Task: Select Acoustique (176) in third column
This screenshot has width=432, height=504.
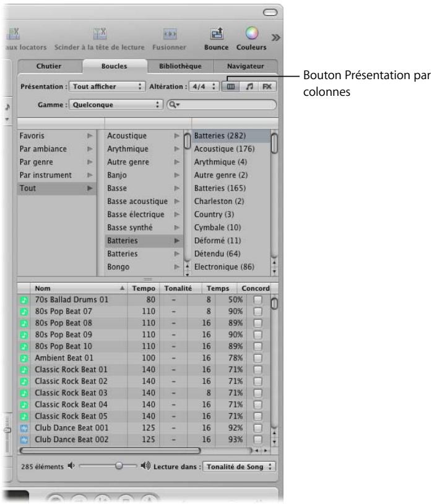Action: tap(231, 149)
